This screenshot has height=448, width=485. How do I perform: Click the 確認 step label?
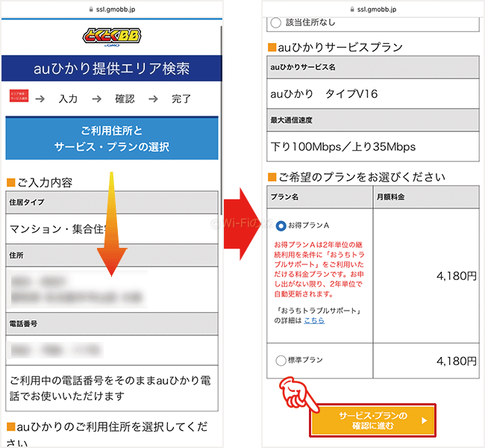pyautogui.click(x=125, y=99)
